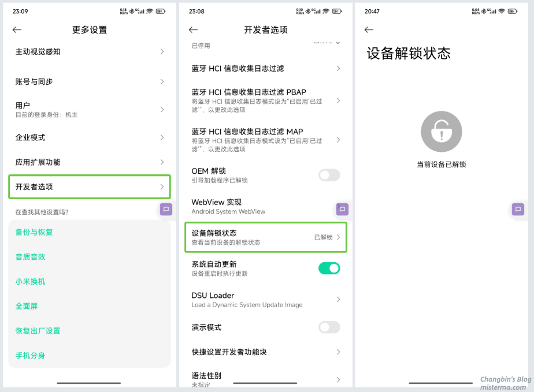Open DSU Loader chevron arrow
534x392 pixels.
coord(338,300)
